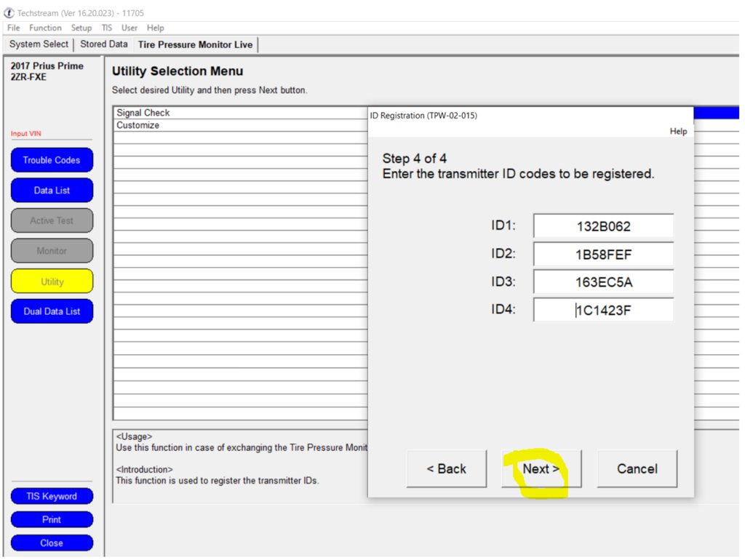The image size is (745, 560).
Task: Focus the ID4 transmitter code field
Action: point(603,310)
